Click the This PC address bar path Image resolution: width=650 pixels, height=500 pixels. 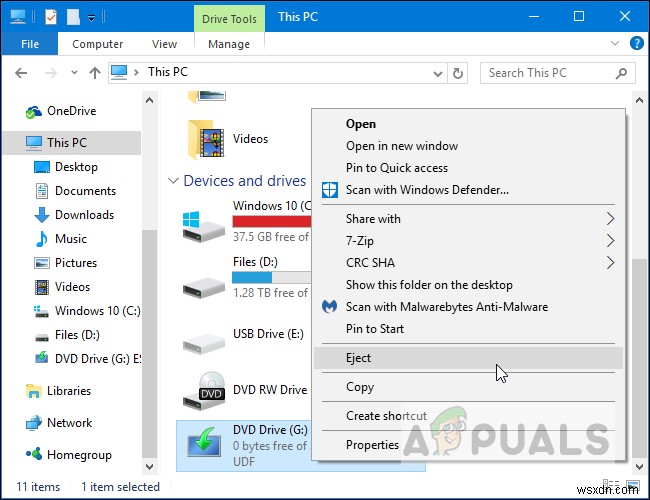(x=168, y=72)
